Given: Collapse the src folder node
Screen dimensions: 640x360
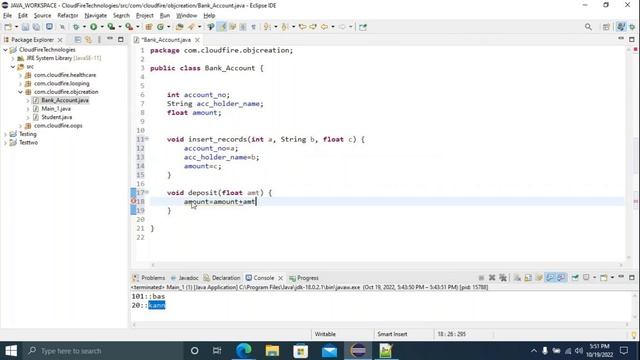Looking at the screenshot, I should coord(13,67).
